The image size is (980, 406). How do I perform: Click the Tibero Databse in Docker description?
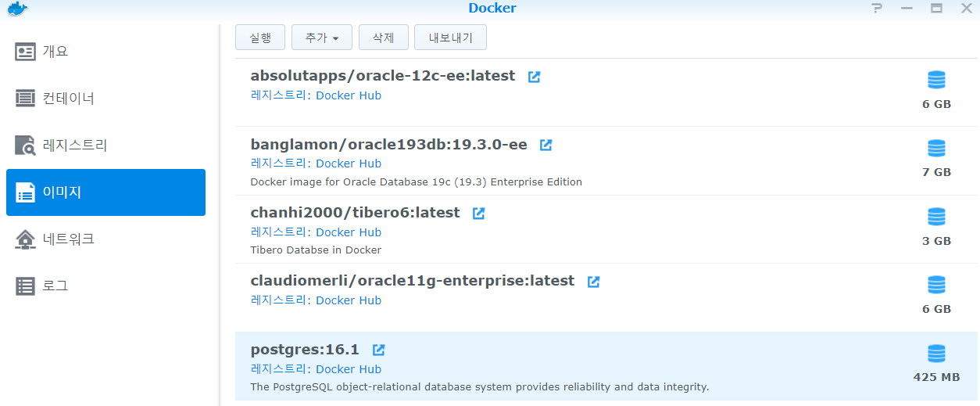(x=316, y=250)
